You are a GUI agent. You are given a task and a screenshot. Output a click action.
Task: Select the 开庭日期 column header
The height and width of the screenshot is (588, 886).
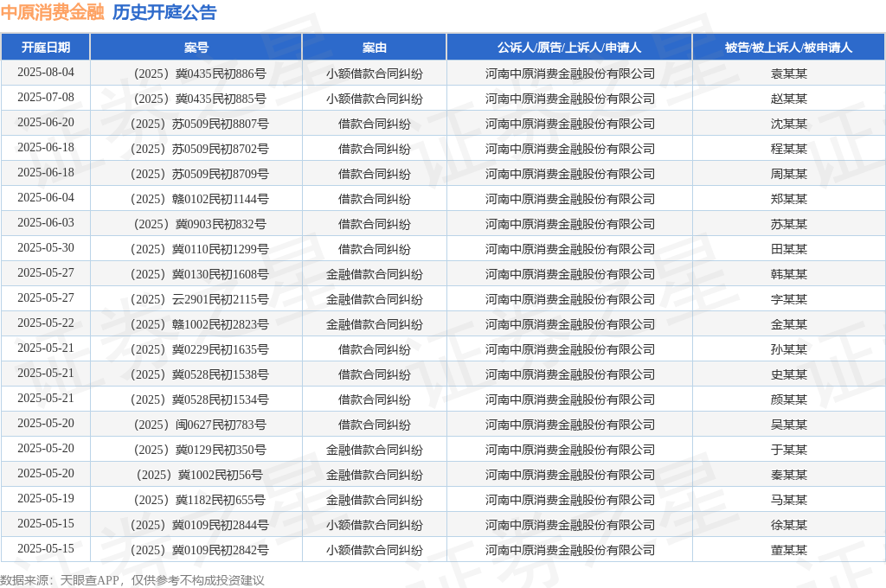46,48
